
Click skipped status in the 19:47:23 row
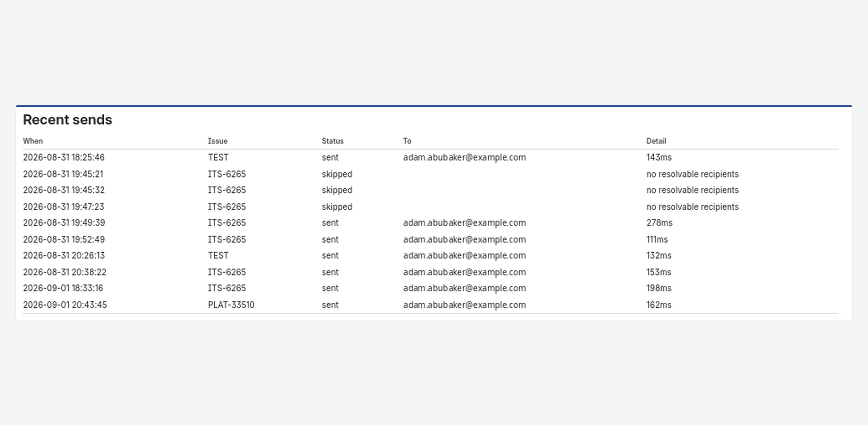(x=337, y=207)
